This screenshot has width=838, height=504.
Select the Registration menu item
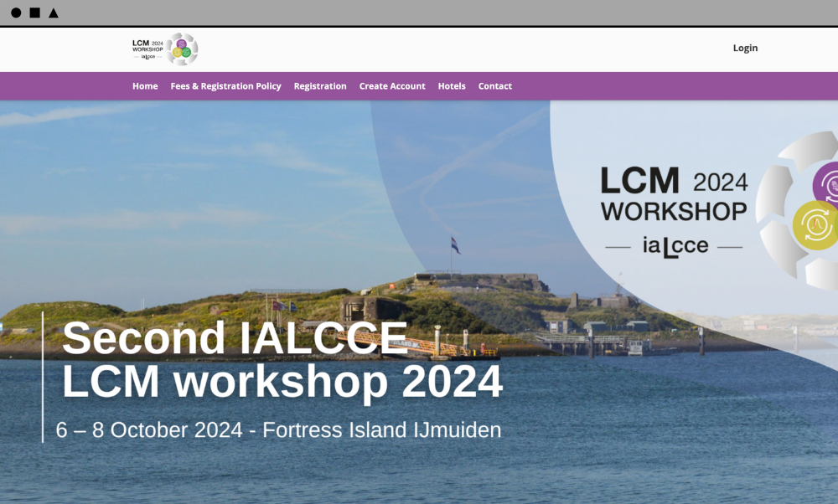click(320, 86)
